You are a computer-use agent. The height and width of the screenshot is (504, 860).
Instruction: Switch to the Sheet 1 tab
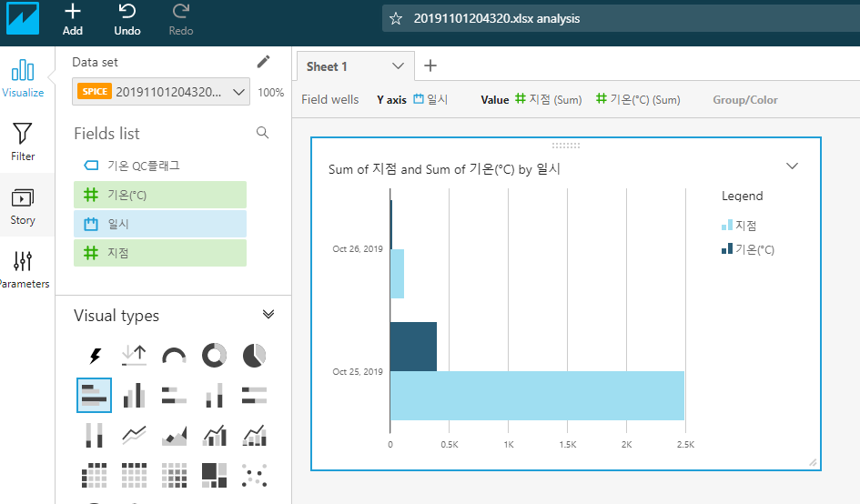point(327,66)
